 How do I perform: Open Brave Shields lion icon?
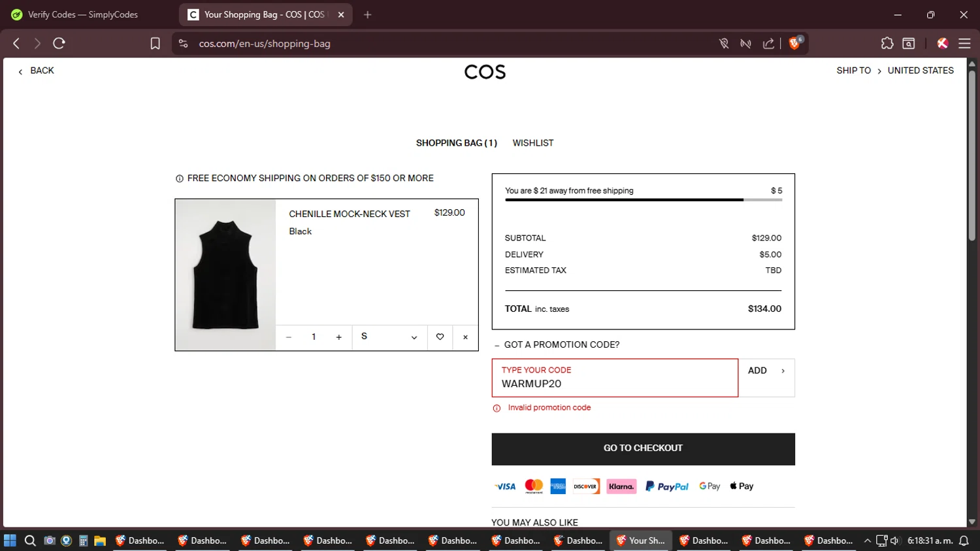[x=795, y=43]
